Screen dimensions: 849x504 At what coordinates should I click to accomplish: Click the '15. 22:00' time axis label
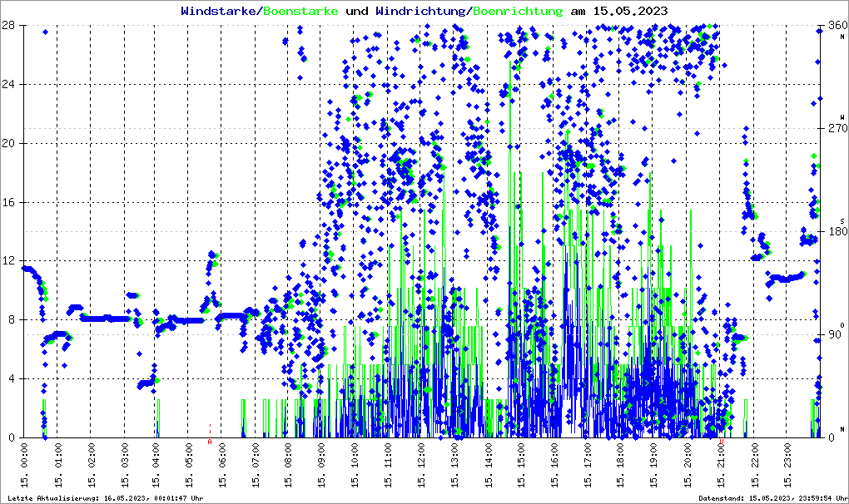coord(754,465)
